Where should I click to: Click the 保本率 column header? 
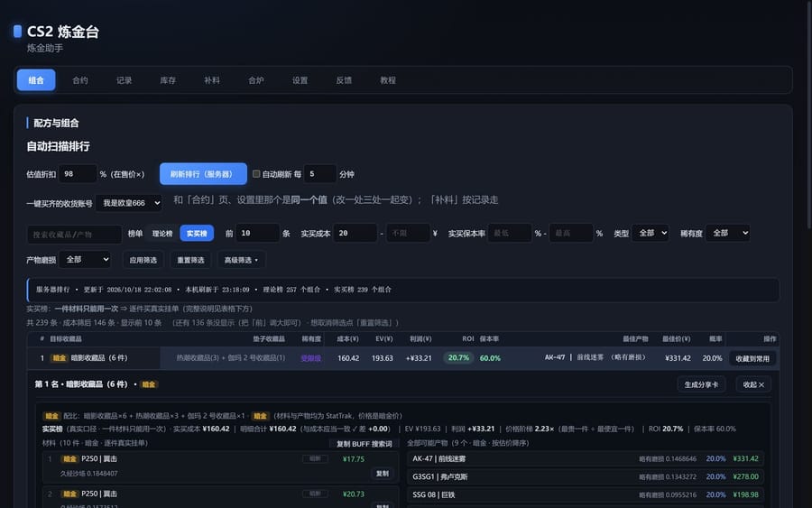click(489, 338)
